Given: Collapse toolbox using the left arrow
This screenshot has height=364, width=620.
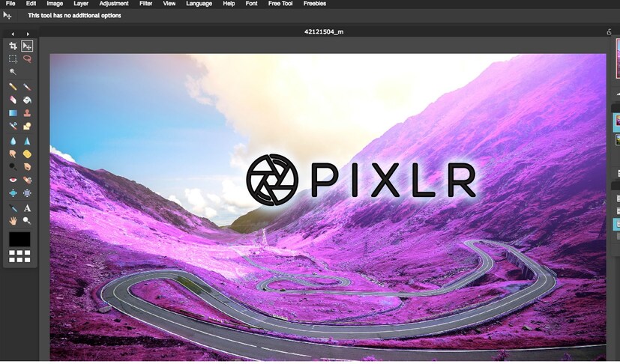Looking at the screenshot, I should pyautogui.click(x=13, y=34).
